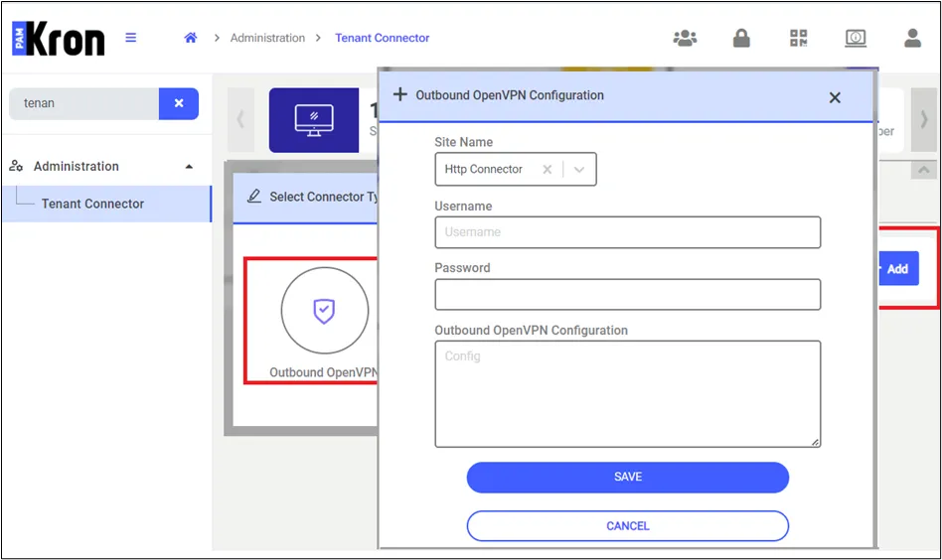Click the SAVE button
Viewport: 942px width, 560px height.
point(627,478)
